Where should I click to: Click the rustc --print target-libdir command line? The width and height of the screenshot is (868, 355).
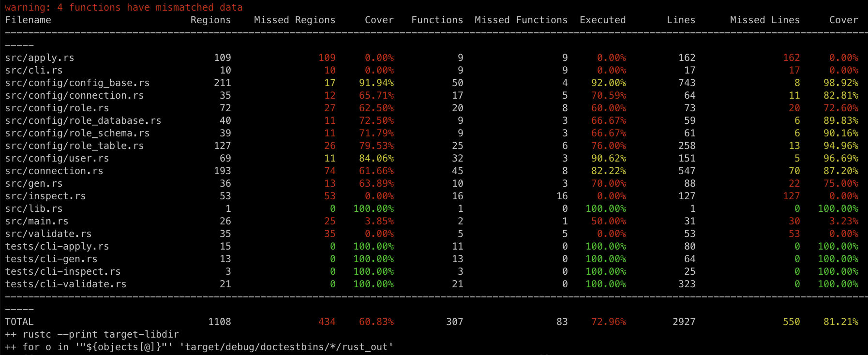pos(92,334)
